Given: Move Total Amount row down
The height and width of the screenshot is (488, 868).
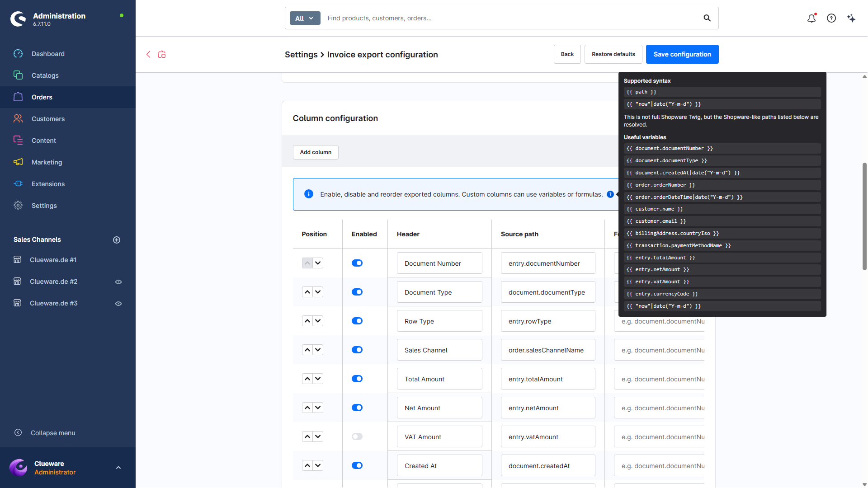Looking at the screenshot, I should [x=318, y=379].
